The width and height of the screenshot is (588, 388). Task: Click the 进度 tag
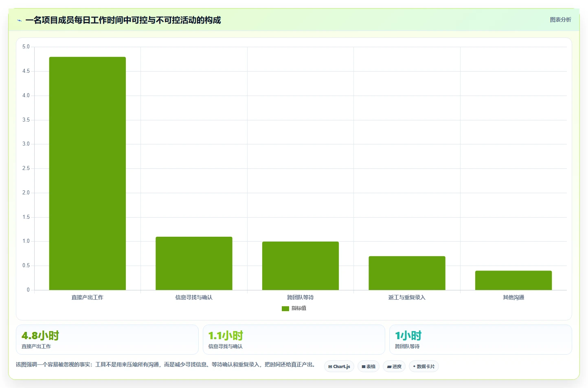(x=394, y=366)
